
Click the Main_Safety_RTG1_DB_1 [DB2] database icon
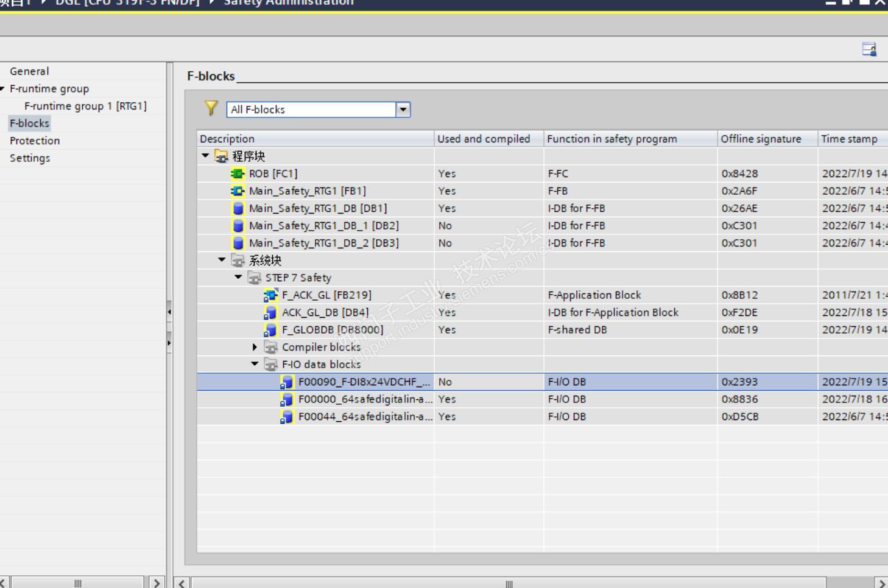(238, 226)
